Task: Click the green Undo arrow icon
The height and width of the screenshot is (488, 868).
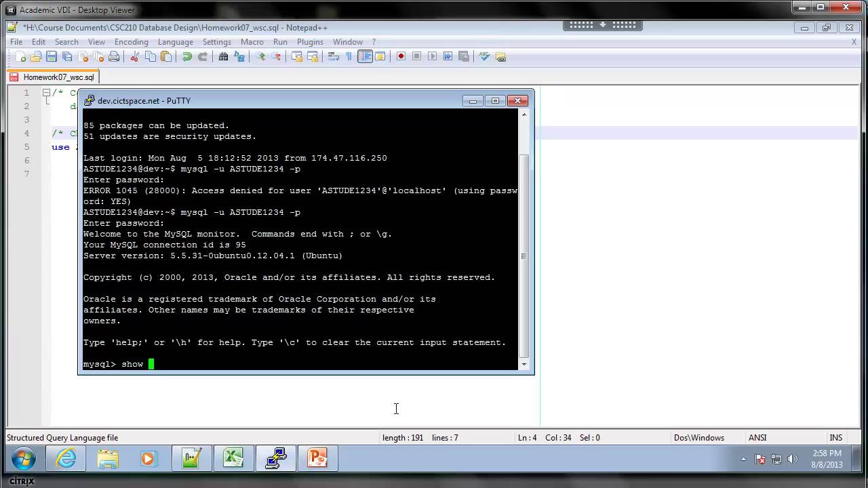Action: pos(186,57)
